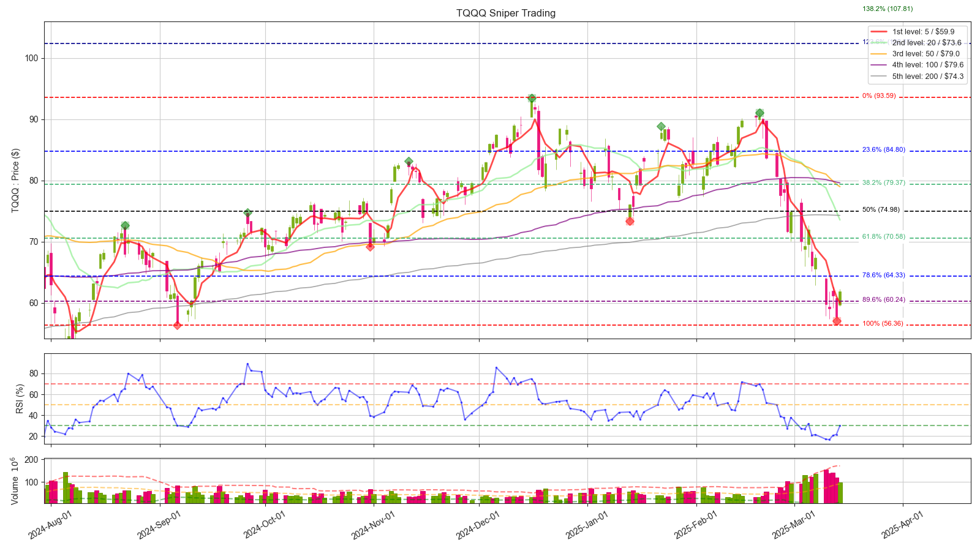Click the 200 tick on the volume axis
980x551 pixels.
coord(31,460)
